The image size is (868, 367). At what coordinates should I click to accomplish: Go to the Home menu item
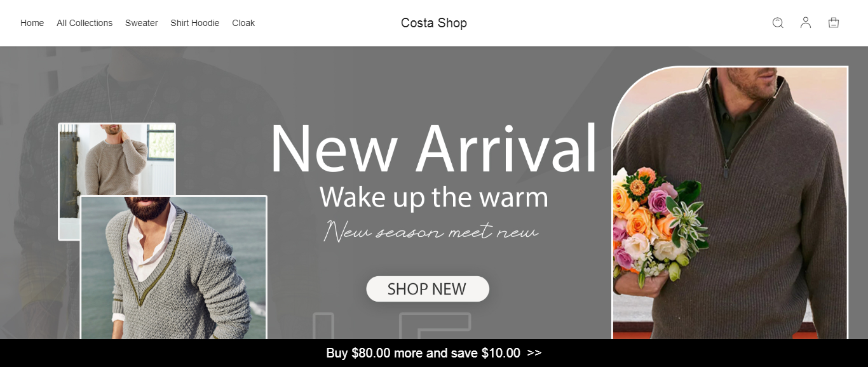[32, 23]
